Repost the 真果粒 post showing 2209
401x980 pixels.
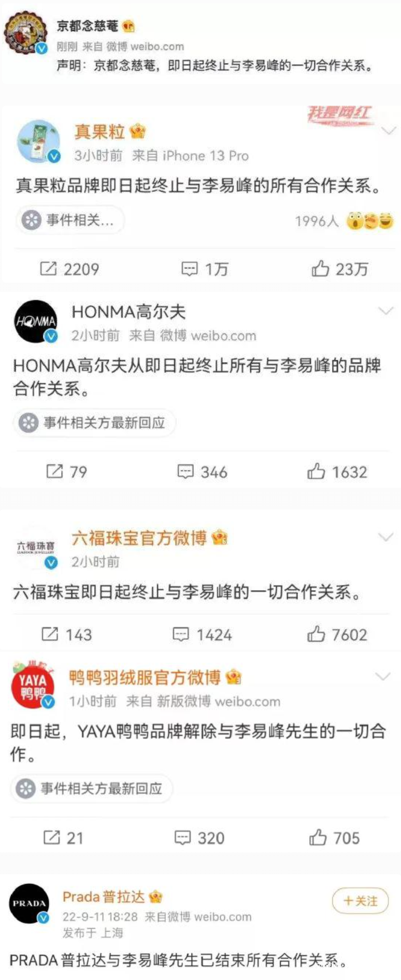69,269
